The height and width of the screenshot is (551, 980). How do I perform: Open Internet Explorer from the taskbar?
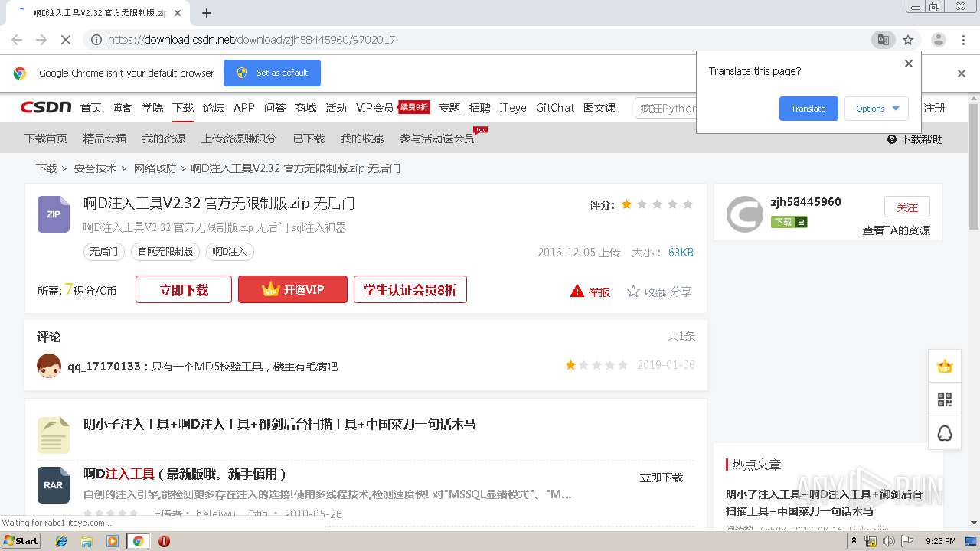click(61, 541)
